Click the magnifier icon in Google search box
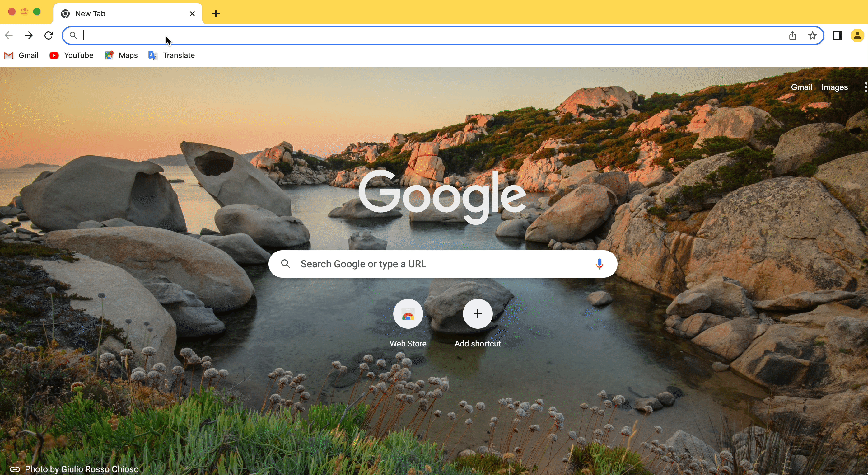868x475 pixels. click(286, 264)
